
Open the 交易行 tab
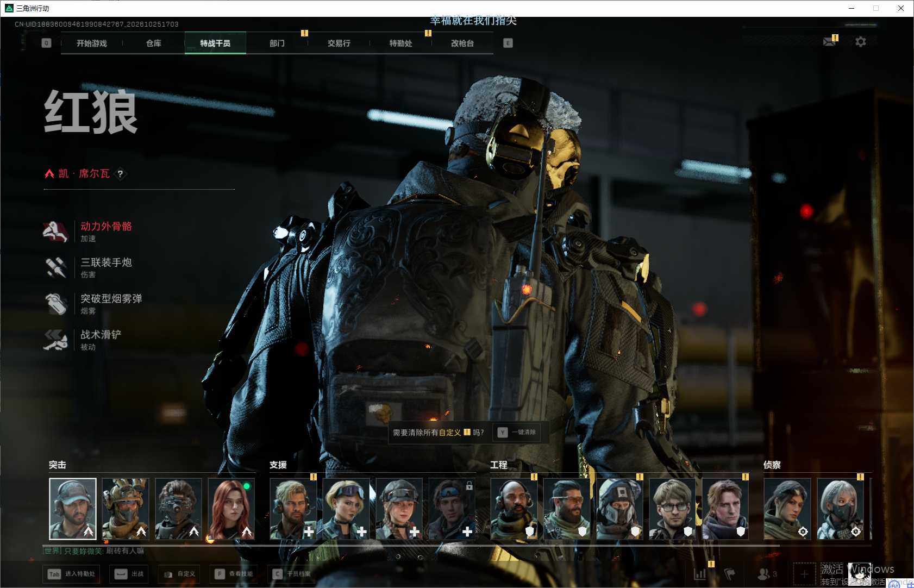pyautogui.click(x=339, y=43)
